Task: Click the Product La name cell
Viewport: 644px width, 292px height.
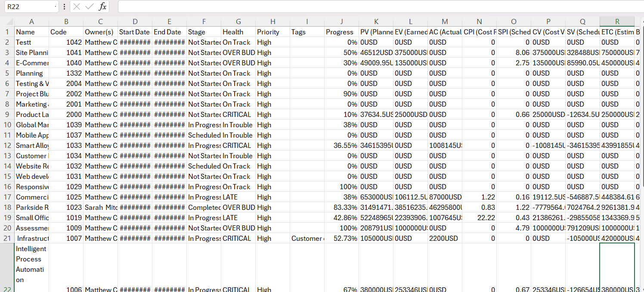Action: [x=31, y=114]
